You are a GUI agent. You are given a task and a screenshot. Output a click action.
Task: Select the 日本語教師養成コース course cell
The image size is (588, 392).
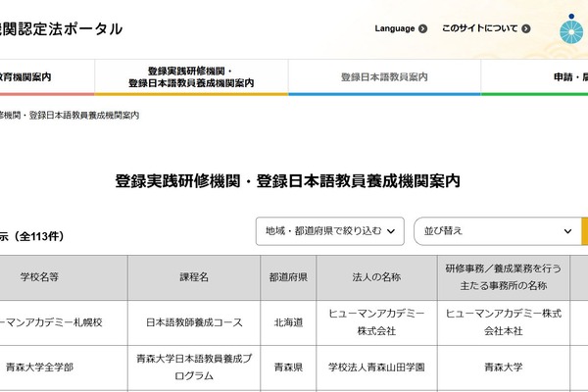pyautogui.click(x=194, y=322)
